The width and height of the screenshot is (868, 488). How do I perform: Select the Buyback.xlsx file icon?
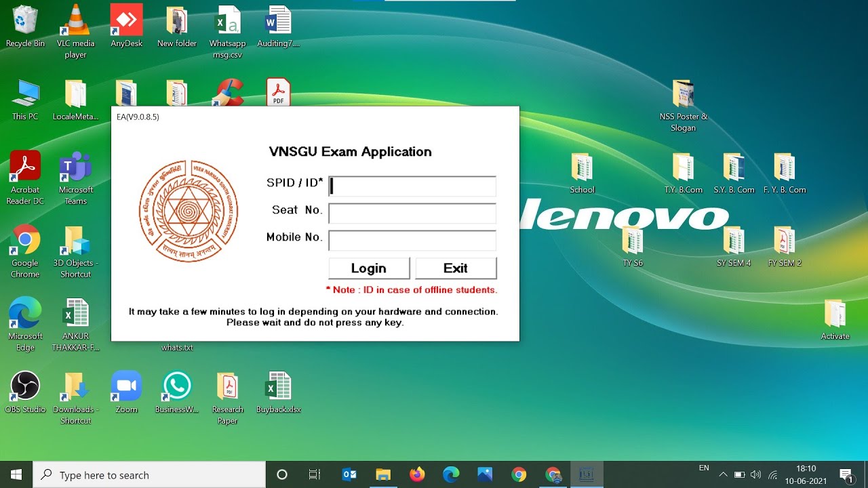pyautogui.click(x=278, y=392)
